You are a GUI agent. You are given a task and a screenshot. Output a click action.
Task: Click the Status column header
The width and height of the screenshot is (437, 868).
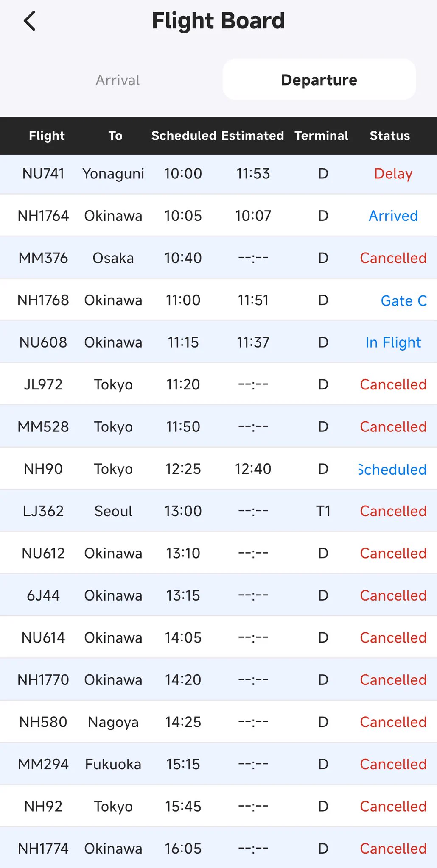pos(389,136)
